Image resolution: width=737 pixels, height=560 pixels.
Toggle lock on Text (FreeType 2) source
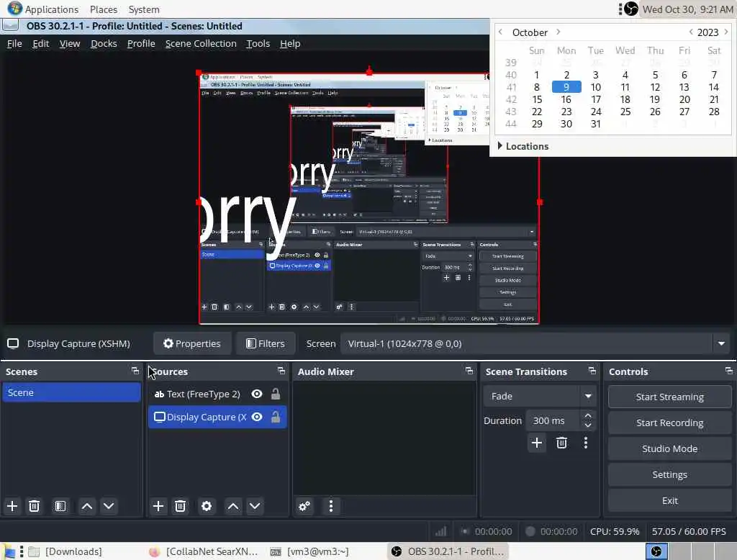(276, 394)
